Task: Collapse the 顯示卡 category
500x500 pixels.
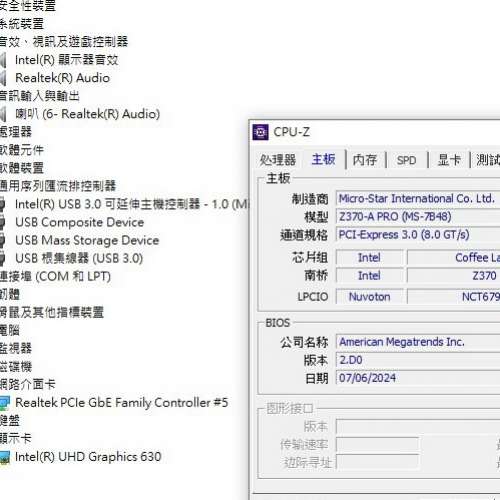Action: pos(16,439)
